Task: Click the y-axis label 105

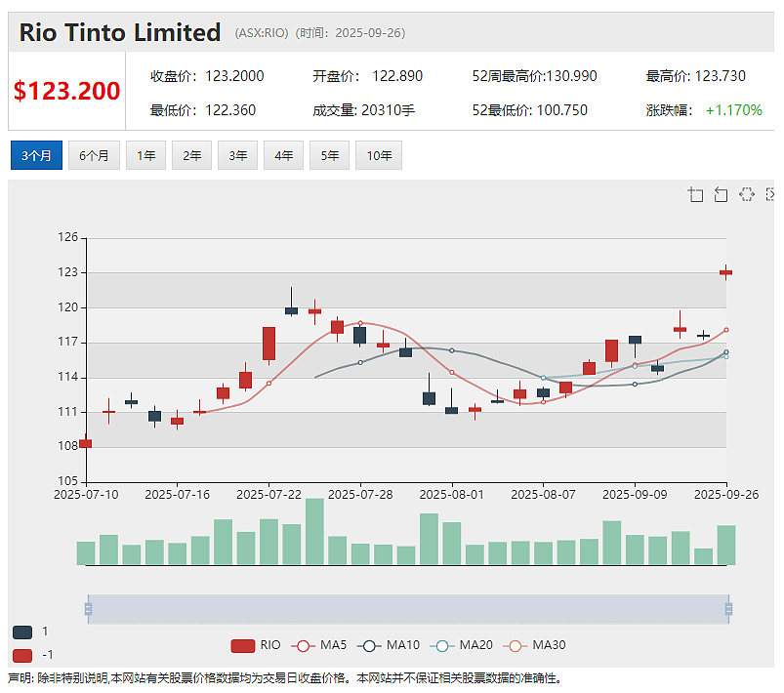Action: tap(68, 481)
